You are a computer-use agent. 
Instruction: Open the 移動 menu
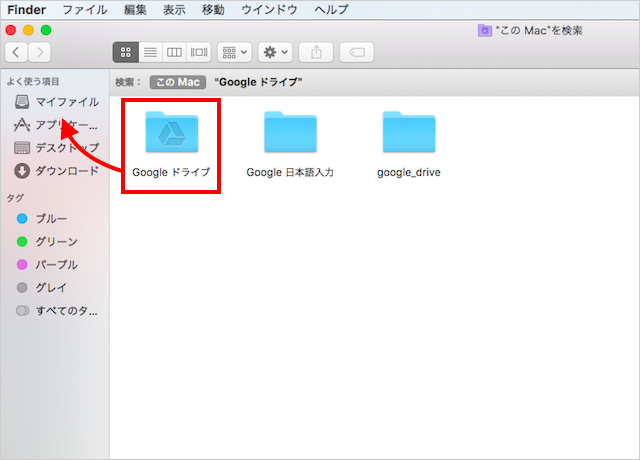click(213, 9)
